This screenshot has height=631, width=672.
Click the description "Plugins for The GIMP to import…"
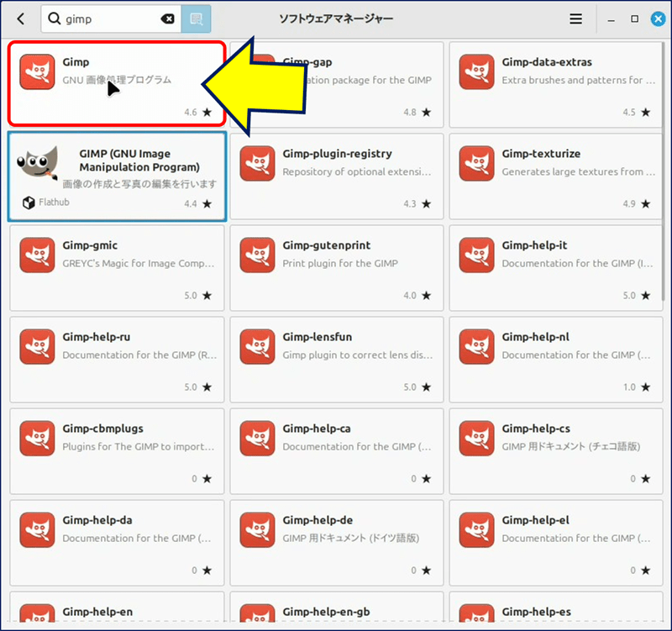pos(139,447)
